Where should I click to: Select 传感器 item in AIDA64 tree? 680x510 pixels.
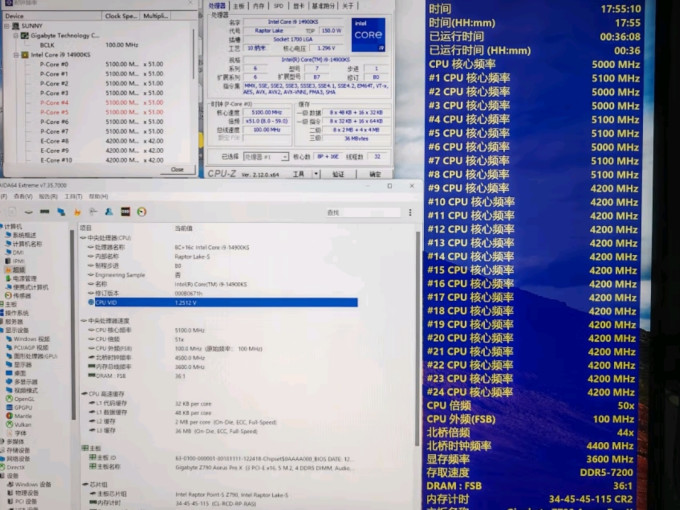18,295
